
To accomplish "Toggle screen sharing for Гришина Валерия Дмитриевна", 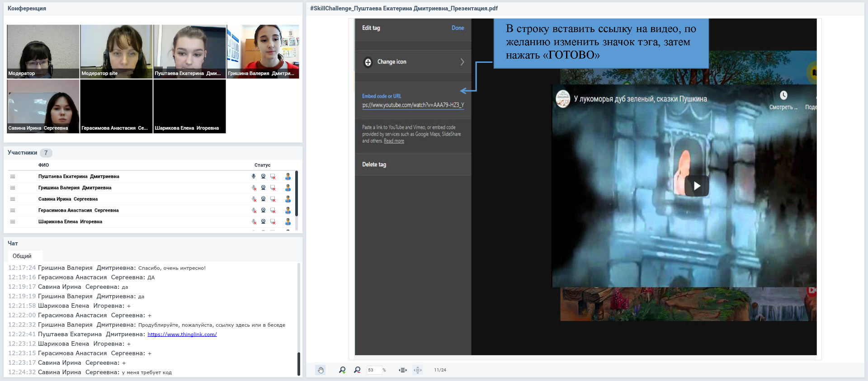I will click(x=273, y=188).
